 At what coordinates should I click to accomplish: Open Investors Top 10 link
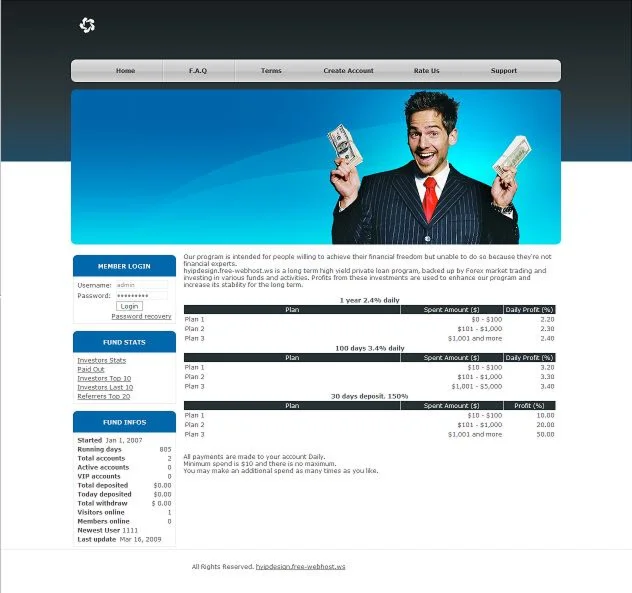pos(104,379)
